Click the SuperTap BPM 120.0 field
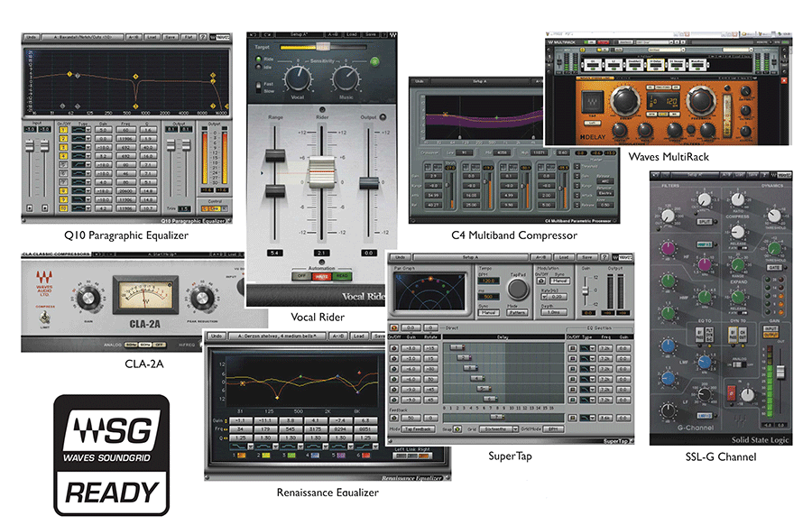 [488, 281]
